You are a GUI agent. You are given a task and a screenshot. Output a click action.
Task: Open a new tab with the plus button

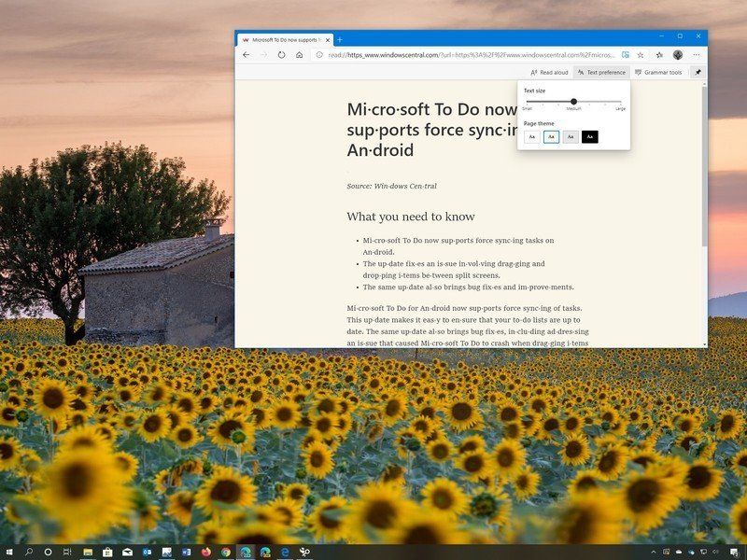pos(340,40)
